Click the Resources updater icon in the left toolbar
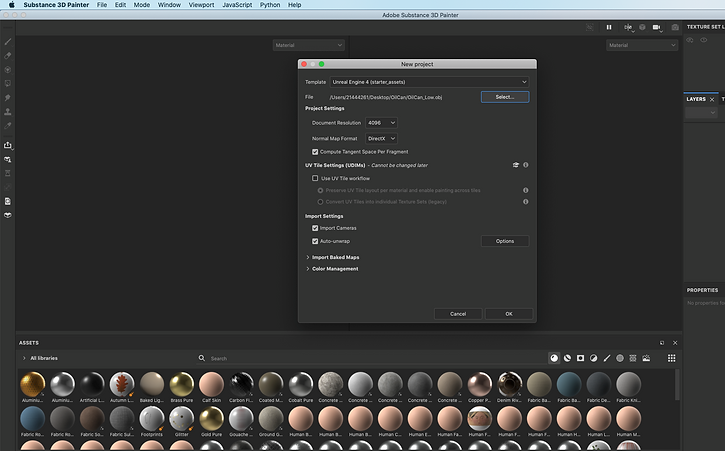The width and height of the screenshot is (725, 451). [x=7, y=159]
